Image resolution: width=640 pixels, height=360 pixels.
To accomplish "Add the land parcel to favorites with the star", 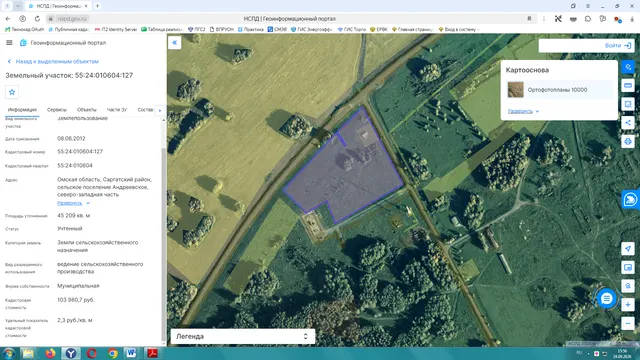I will pyautogui.click(x=12, y=92).
